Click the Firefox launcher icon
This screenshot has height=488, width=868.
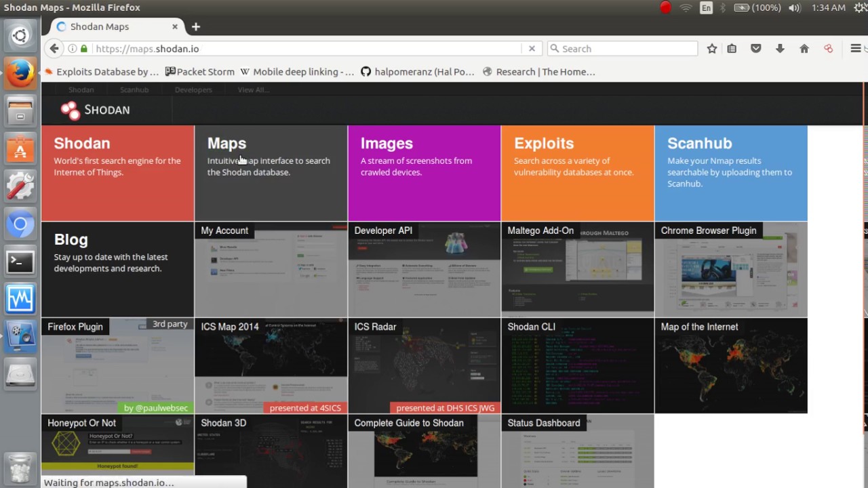[x=20, y=73]
